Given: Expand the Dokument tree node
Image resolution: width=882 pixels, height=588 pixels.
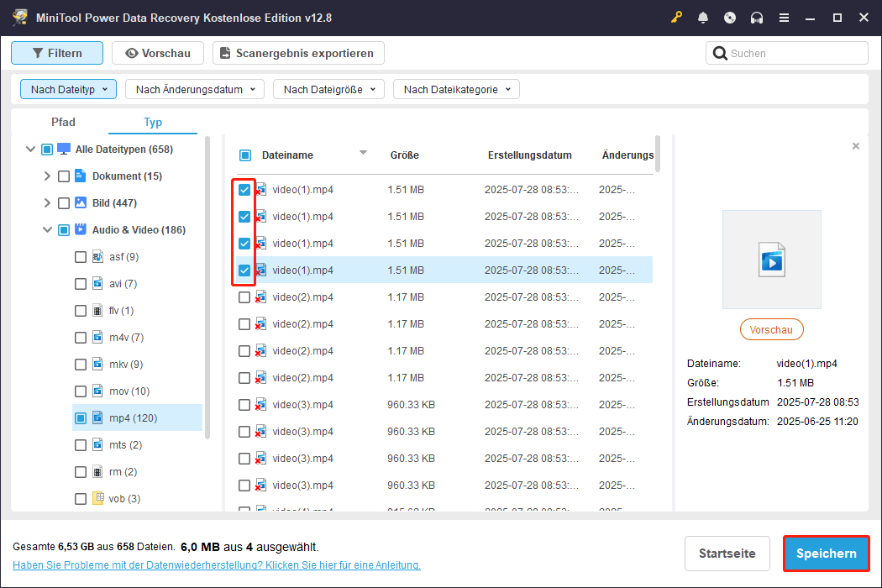Looking at the screenshot, I should pos(47,176).
